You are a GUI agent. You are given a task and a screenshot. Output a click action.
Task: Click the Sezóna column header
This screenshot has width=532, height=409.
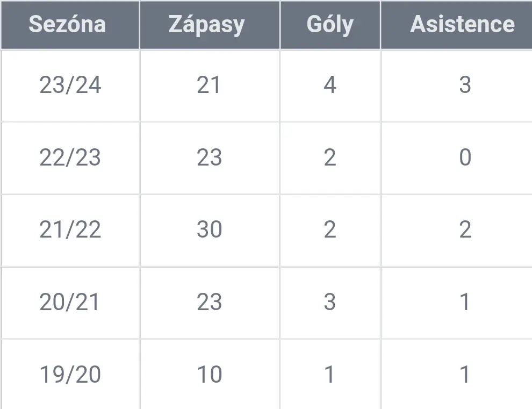point(70,25)
